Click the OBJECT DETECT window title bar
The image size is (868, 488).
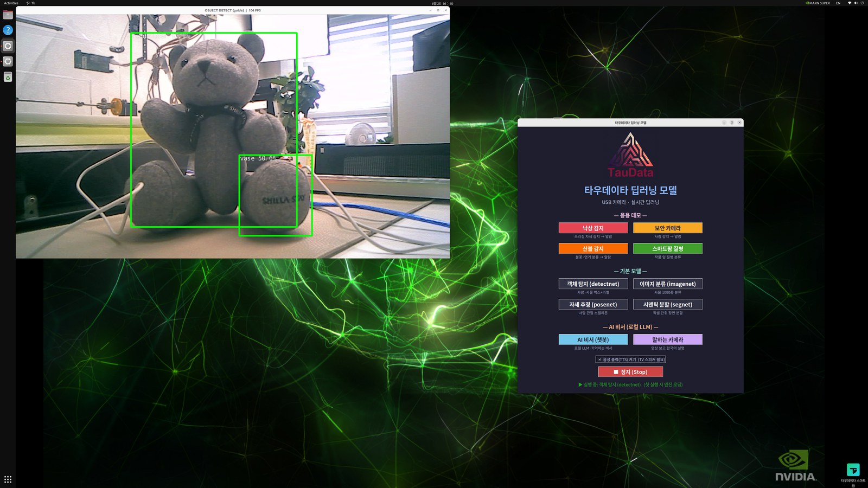(233, 10)
